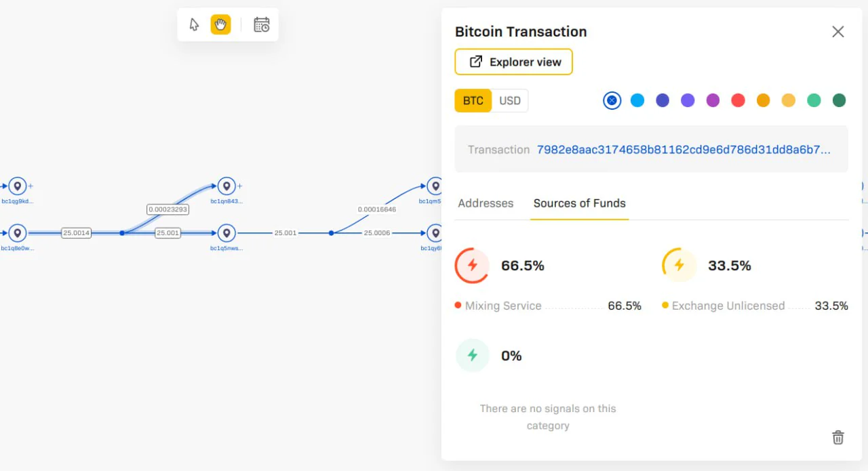868x471 pixels.
Task: Click the 25.0014 edge amount label
Action: [76, 233]
